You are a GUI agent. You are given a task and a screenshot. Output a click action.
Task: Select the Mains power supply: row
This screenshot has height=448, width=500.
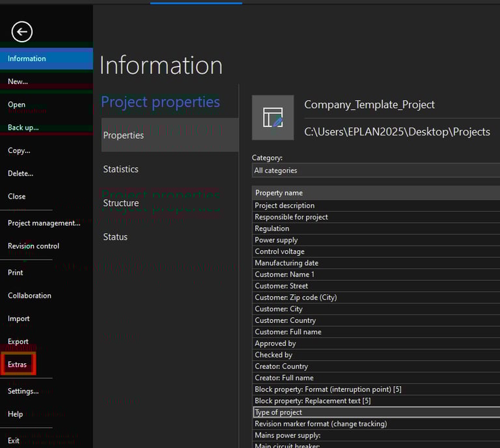click(x=376, y=435)
